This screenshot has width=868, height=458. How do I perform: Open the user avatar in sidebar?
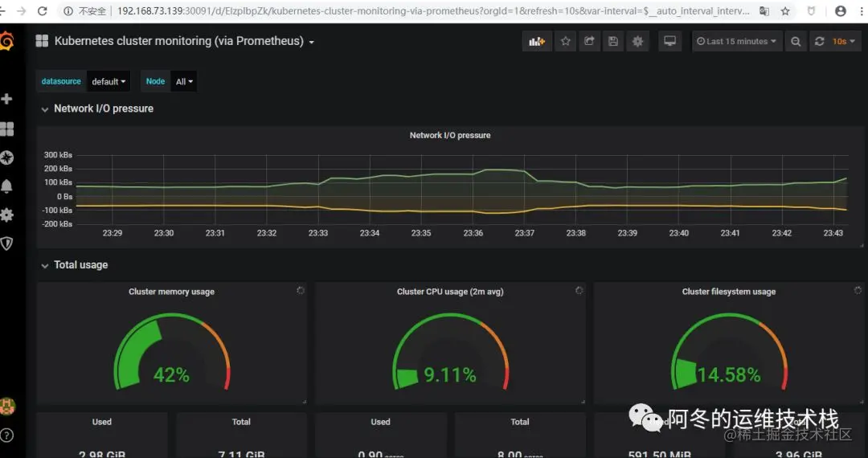click(x=7, y=407)
